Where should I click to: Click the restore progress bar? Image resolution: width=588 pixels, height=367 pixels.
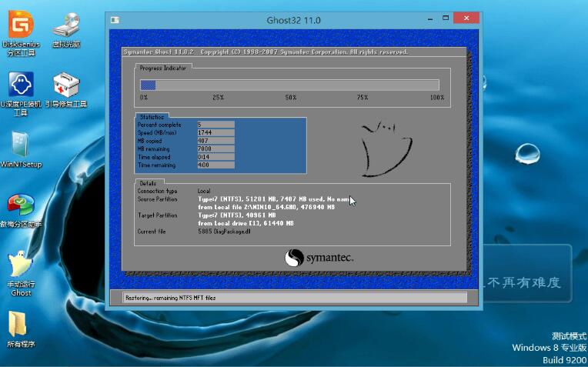click(x=289, y=85)
